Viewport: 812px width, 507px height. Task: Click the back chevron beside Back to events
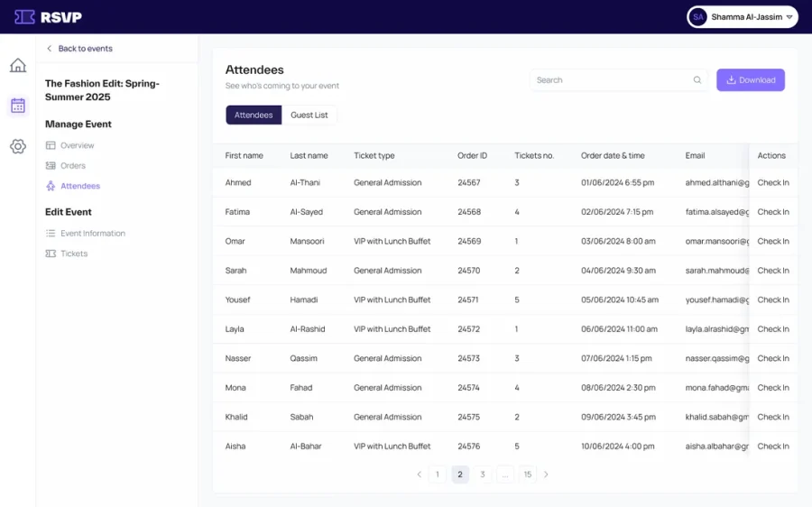[50, 48]
